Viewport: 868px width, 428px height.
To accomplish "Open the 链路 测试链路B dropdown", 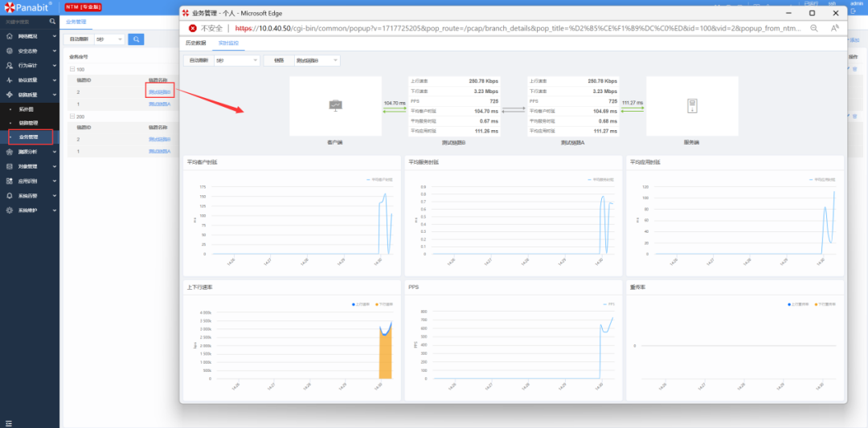I will [x=317, y=60].
